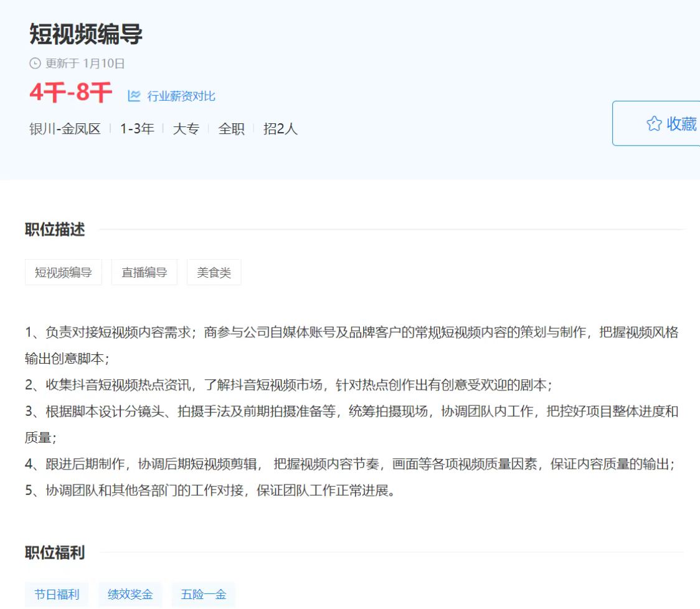
Task: Select the 短视频编导 description tag
Action: (64, 273)
